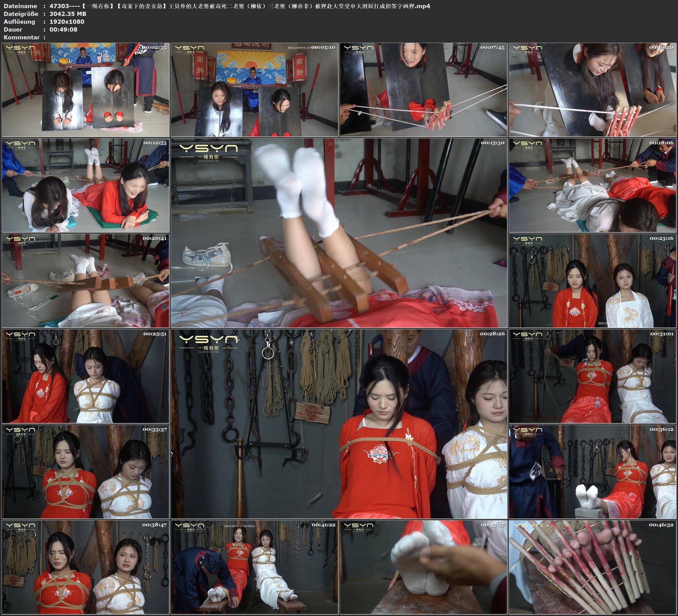The width and height of the screenshot is (678, 616).
Task: Click the thumbnail timestamped 00:25:51
Action: pyautogui.click(x=85, y=376)
